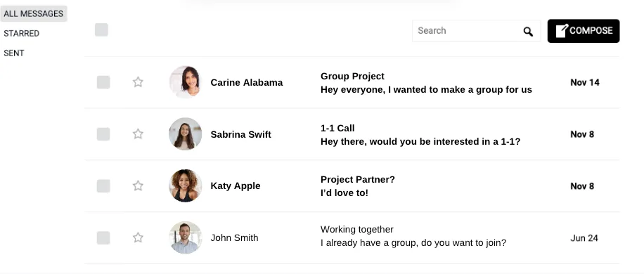Check the box for Sabrina Swift's message
The height and width of the screenshot is (274, 644).
click(x=103, y=134)
